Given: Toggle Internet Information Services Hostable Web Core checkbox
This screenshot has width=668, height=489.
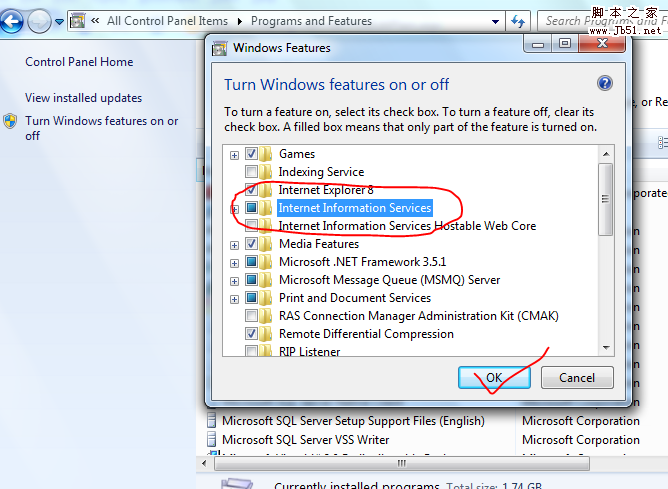Looking at the screenshot, I should 251,225.
